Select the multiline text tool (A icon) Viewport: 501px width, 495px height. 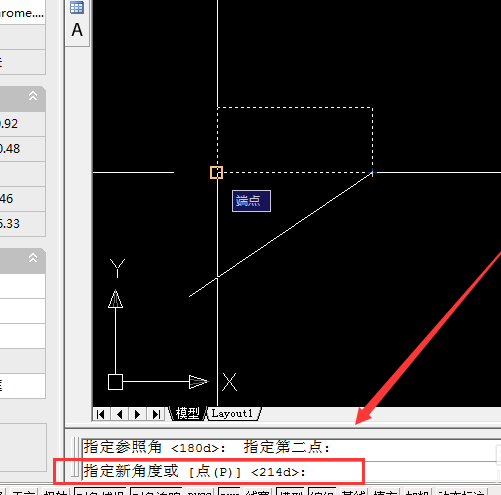click(x=77, y=30)
